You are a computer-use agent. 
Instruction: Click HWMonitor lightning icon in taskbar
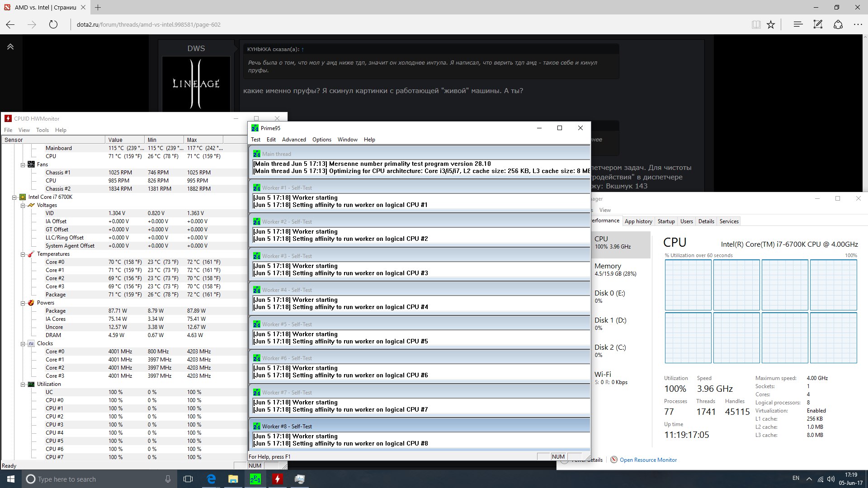click(278, 479)
